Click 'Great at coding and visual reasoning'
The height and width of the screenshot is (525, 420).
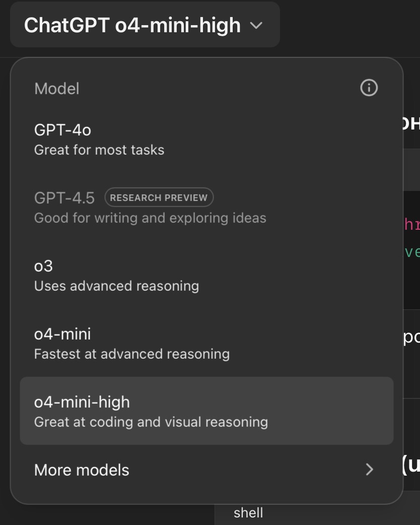pos(151,422)
